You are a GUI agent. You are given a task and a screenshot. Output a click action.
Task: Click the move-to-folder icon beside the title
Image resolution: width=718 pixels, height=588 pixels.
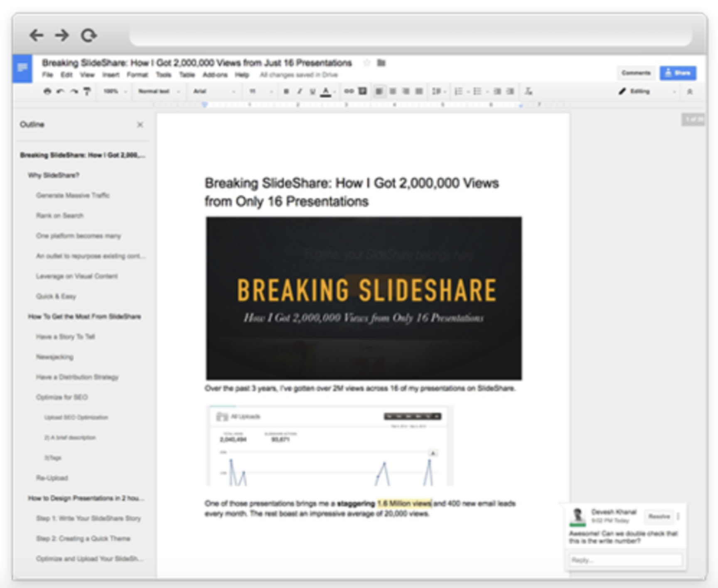(x=381, y=63)
